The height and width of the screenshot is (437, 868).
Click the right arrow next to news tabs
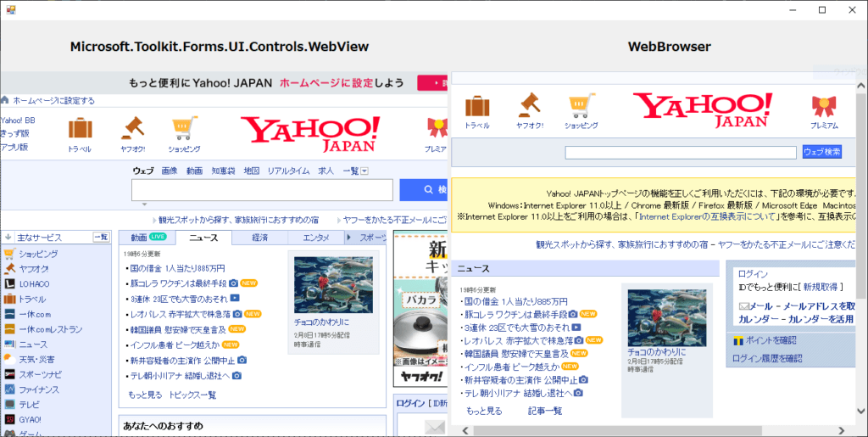coord(349,237)
